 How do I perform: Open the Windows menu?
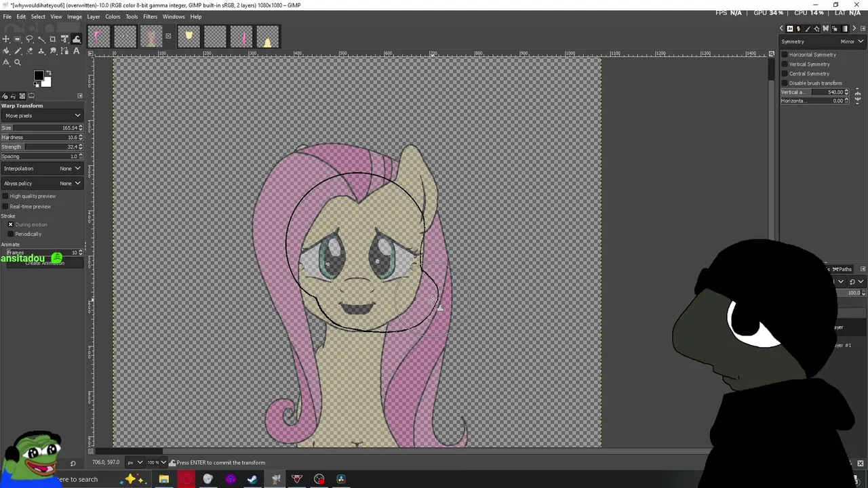tap(174, 16)
